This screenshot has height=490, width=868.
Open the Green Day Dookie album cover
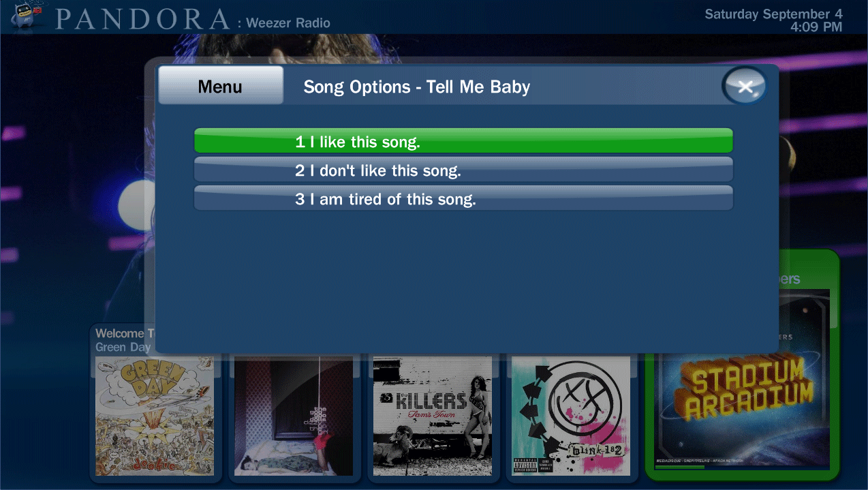pos(155,415)
